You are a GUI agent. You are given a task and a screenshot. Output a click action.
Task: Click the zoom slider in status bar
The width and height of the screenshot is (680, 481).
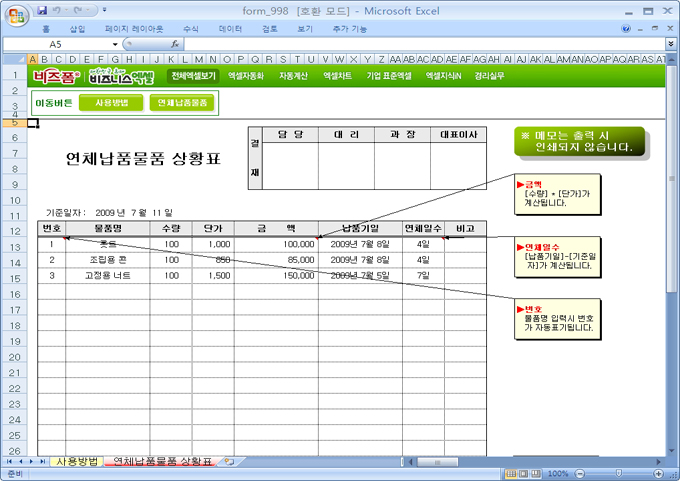click(619, 473)
